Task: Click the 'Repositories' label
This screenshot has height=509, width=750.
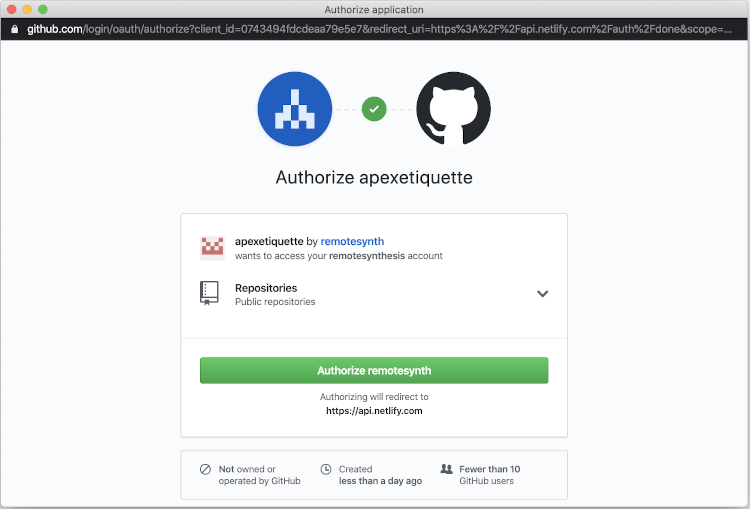Action: [x=266, y=288]
